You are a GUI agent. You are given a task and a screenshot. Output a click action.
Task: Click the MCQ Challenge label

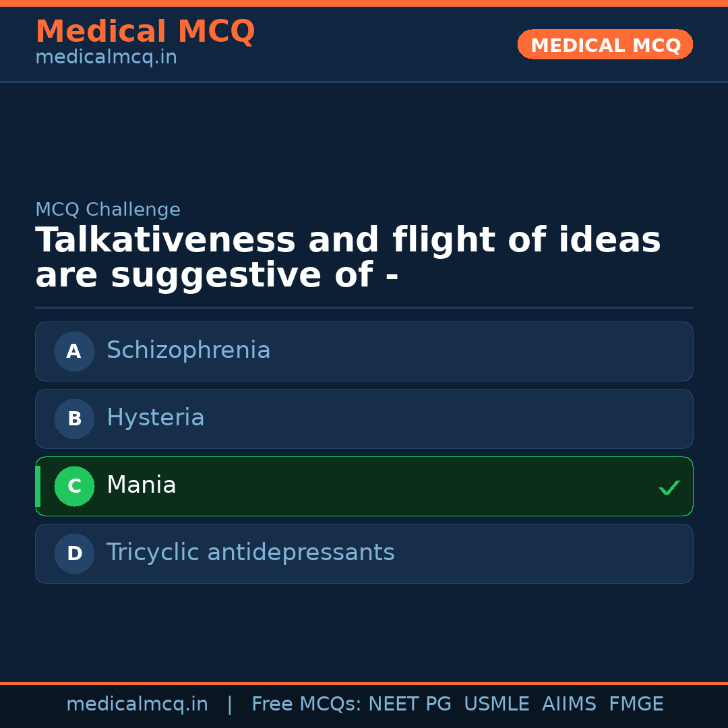(x=108, y=210)
